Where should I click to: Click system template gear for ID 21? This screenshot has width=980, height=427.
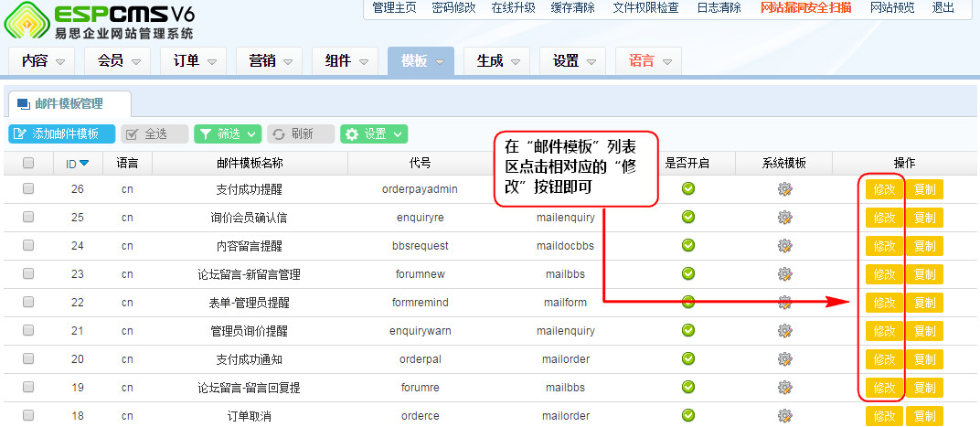[x=784, y=330]
